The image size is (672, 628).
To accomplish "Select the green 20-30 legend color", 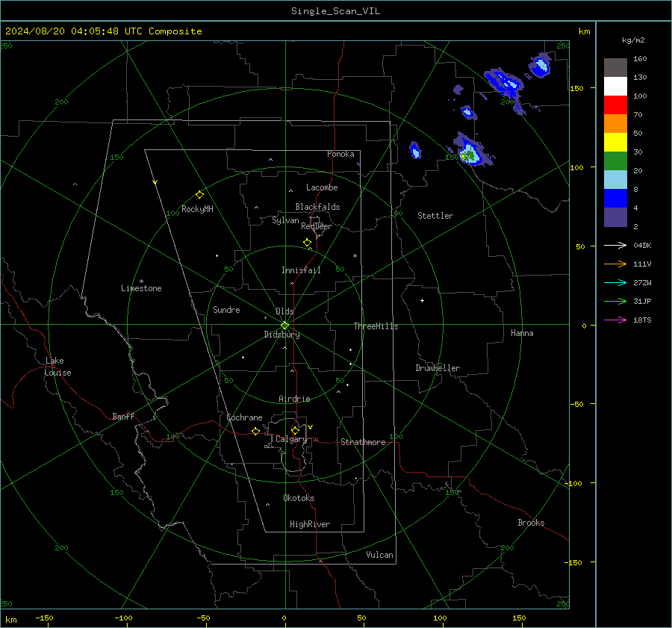I will pos(615,161).
